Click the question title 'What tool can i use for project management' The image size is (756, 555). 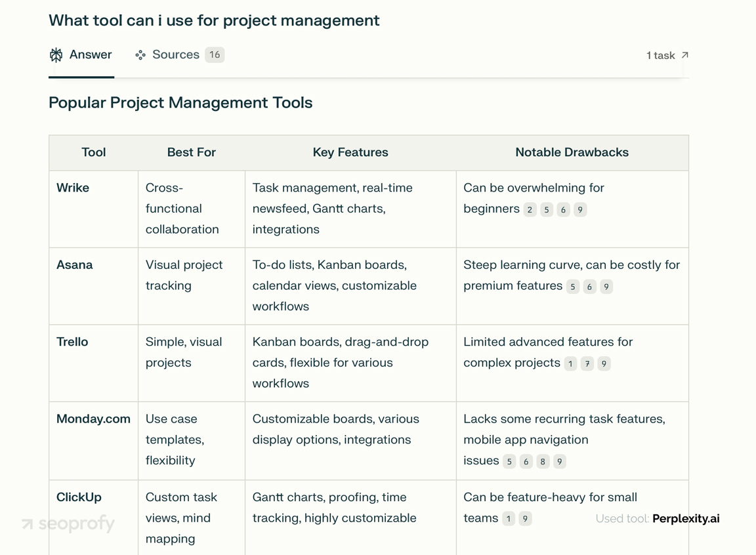coord(214,21)
